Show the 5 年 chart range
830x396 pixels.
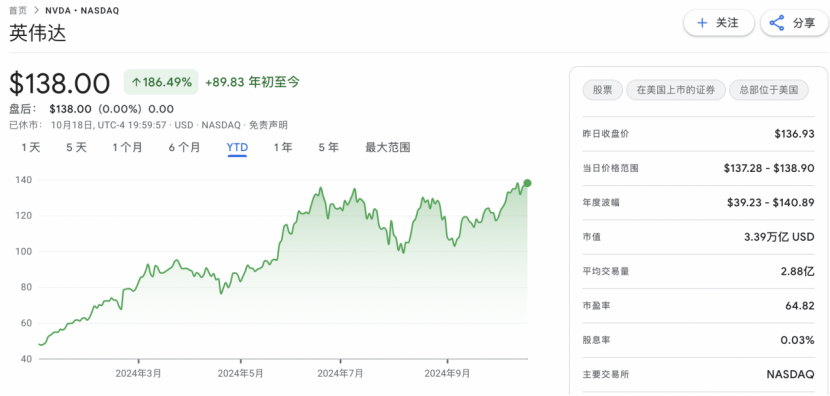tap(328, 148)
